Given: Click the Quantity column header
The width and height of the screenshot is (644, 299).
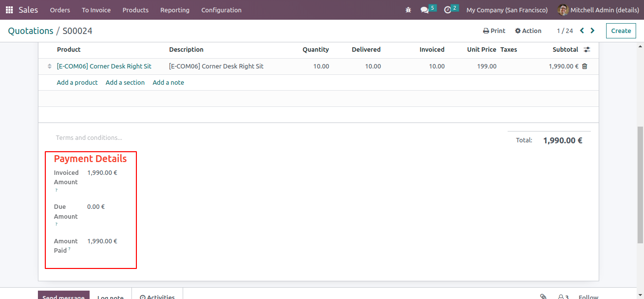Looking at the screenshot, I should 316,49.
